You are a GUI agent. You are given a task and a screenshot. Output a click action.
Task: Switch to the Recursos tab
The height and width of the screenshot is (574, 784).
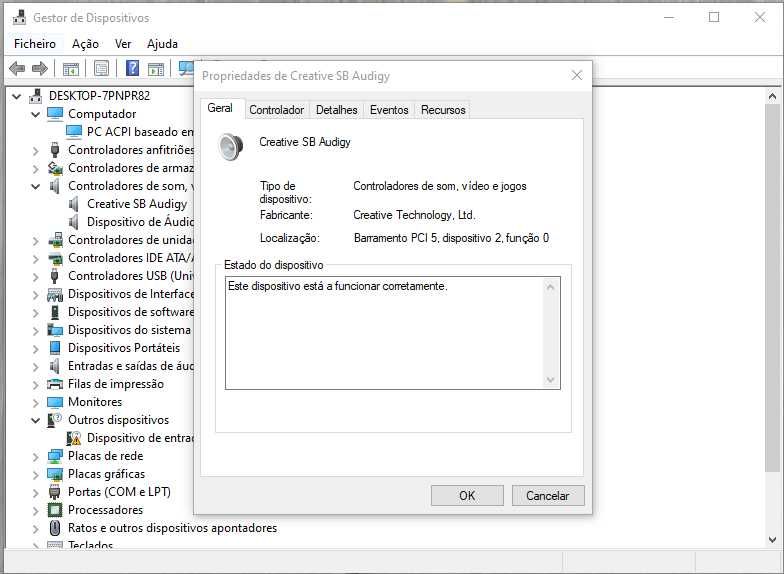pyautogui.click(x=443, y=110)
